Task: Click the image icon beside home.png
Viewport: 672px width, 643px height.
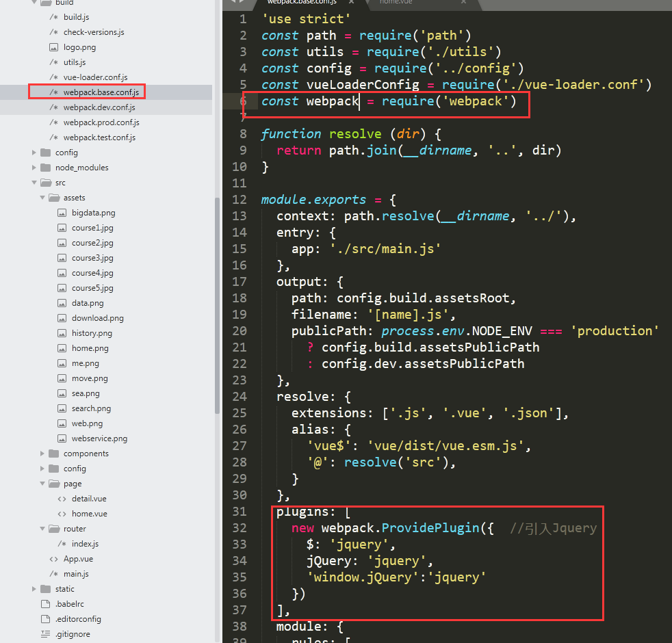Action: click(62, 348)
